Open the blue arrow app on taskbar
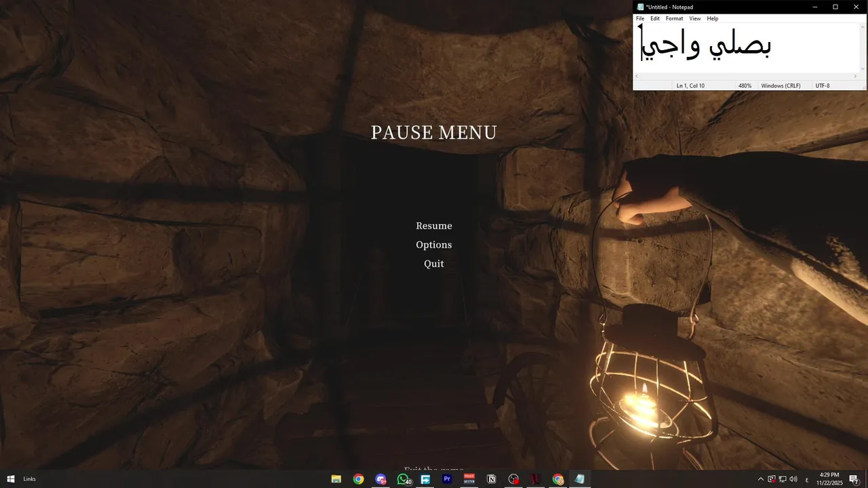 (425, 479)
